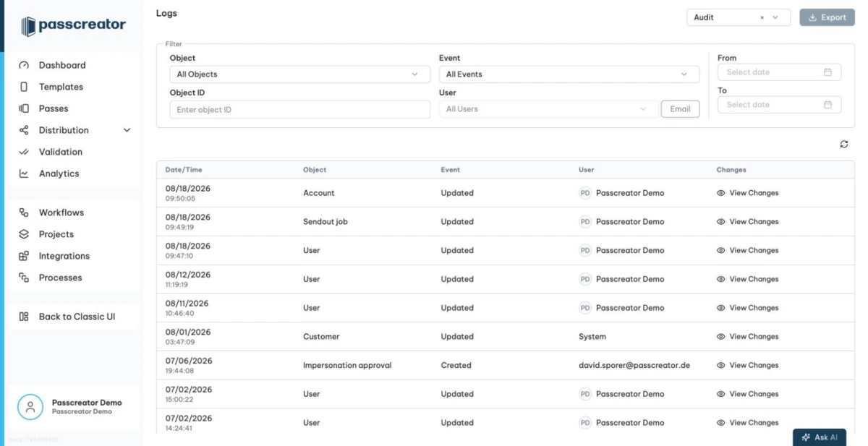
Task: Click the PD avatar in the Sendout job row
Action: (585, 222)
